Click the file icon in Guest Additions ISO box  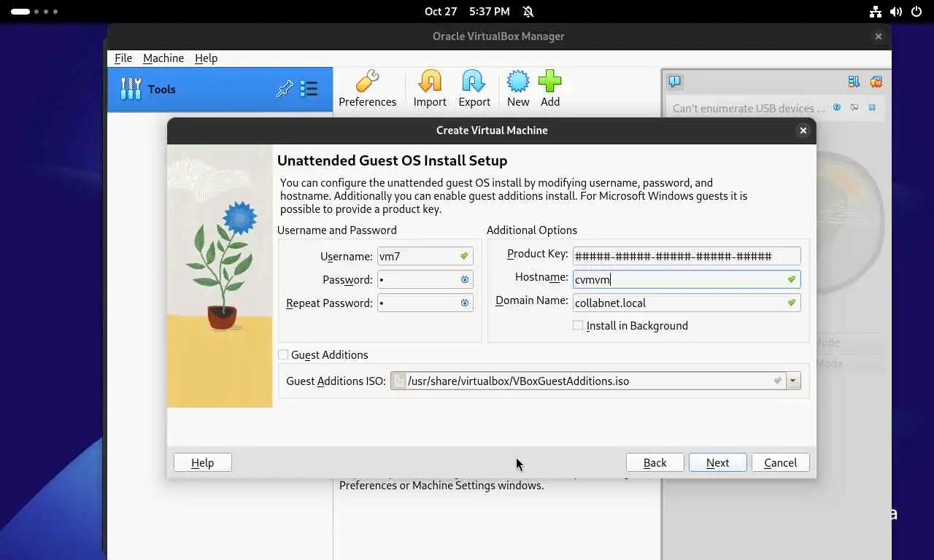point(398,381)
